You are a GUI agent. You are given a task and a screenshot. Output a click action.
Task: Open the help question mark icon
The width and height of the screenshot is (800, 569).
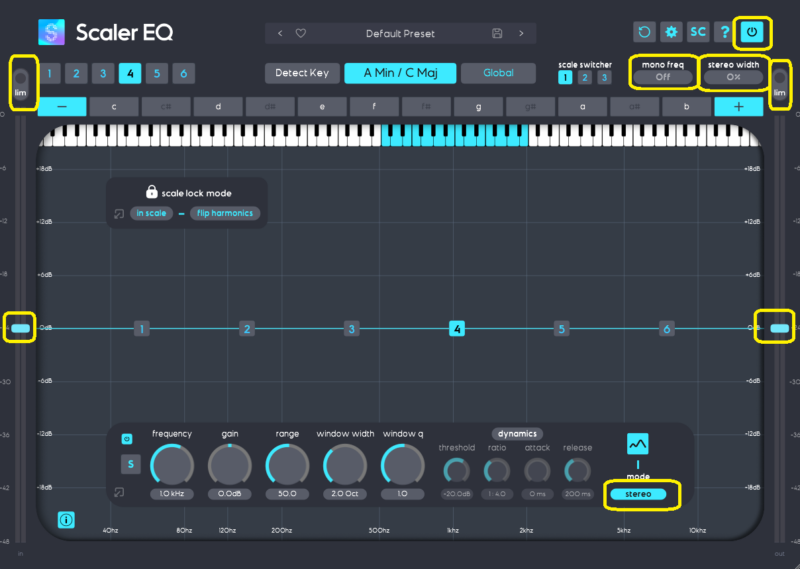coord(723,33)
